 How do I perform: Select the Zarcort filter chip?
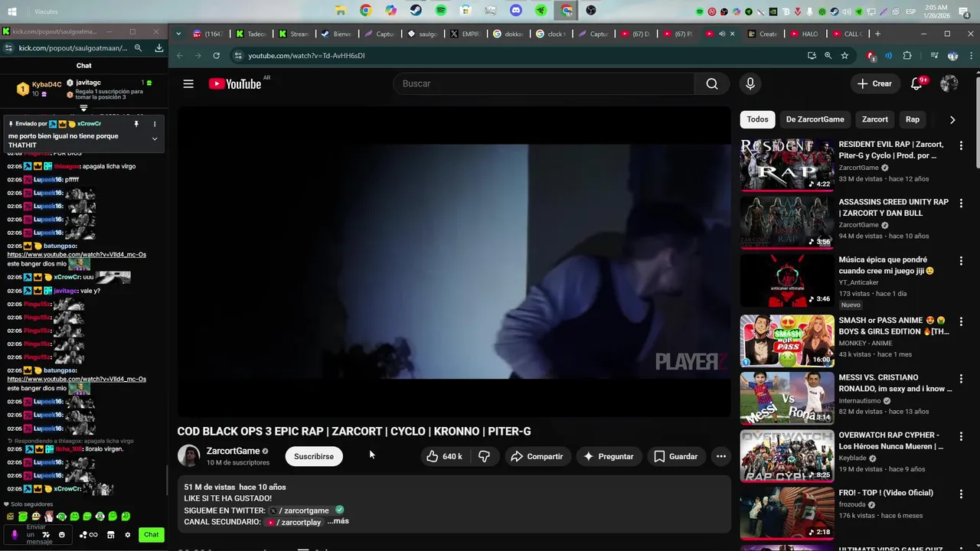[x=875, y=119]
